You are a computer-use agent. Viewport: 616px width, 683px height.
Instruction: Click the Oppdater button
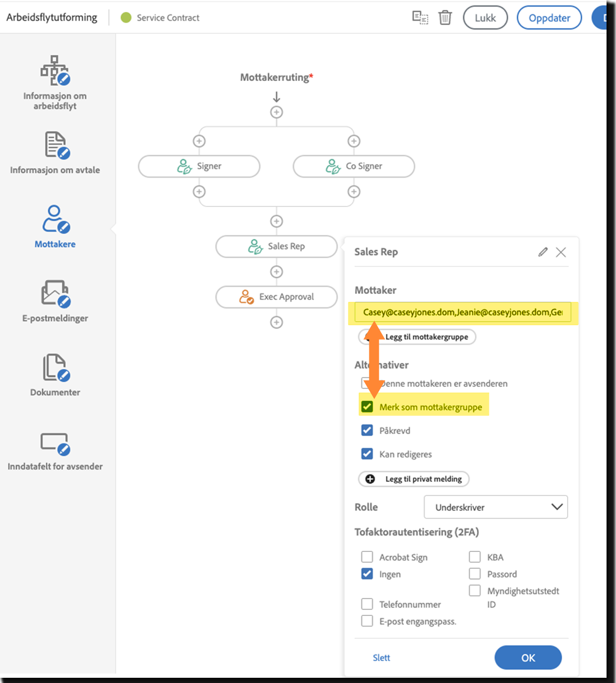549,18
